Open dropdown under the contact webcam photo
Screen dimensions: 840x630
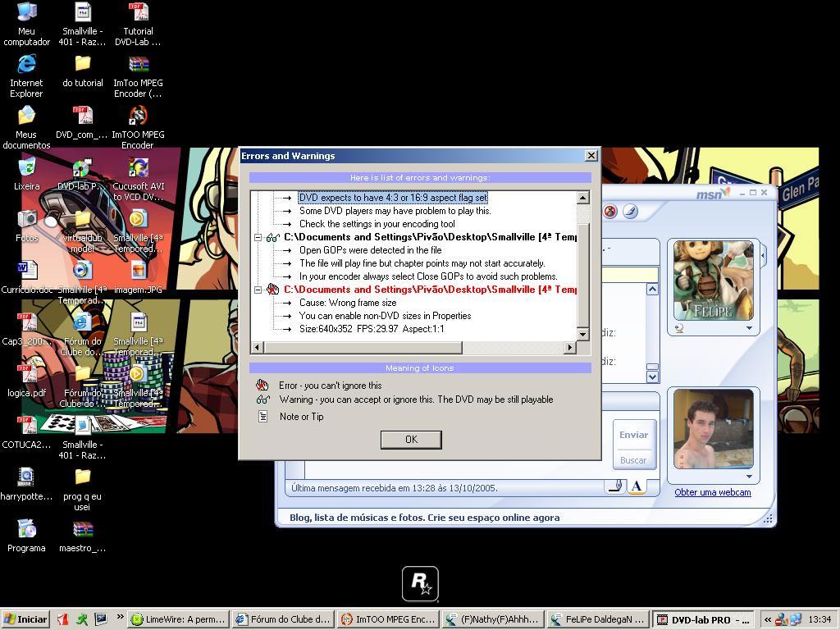[749, 477]
